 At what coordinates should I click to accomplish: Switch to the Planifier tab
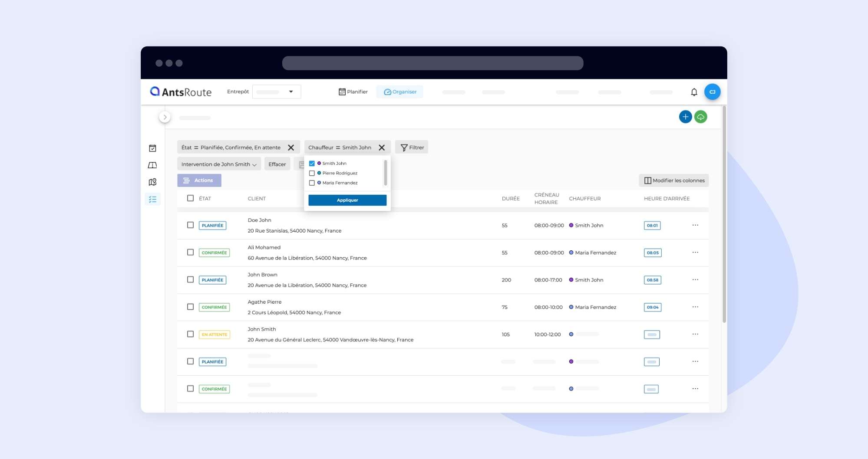click(x=353, y=92)
